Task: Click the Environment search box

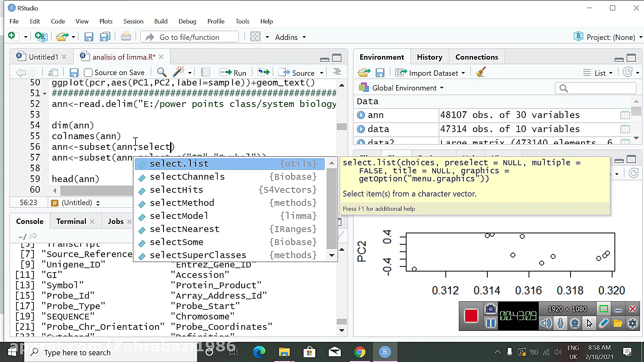Action: tap(596, 88)
